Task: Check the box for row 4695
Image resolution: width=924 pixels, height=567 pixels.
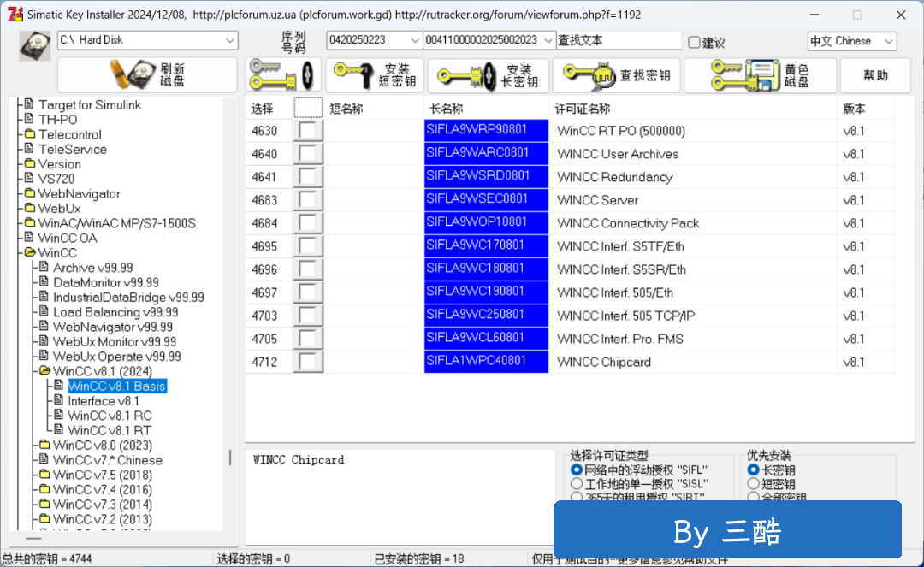Action: pos(308,246)
